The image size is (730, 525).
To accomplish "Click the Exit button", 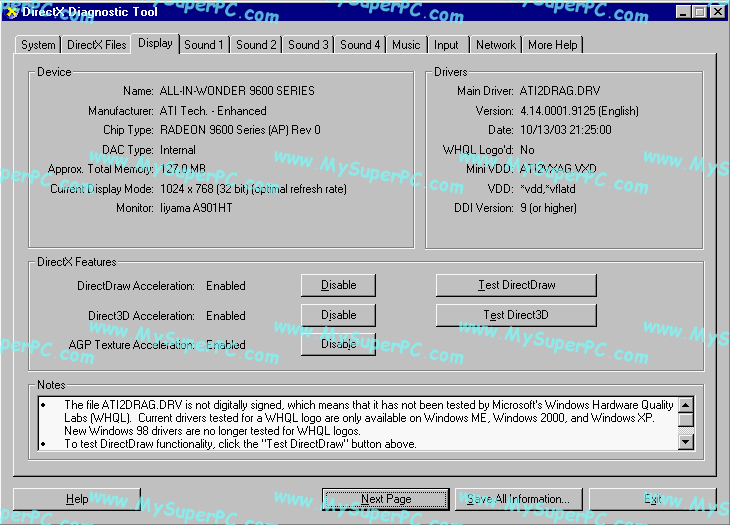I will (653, 499).
